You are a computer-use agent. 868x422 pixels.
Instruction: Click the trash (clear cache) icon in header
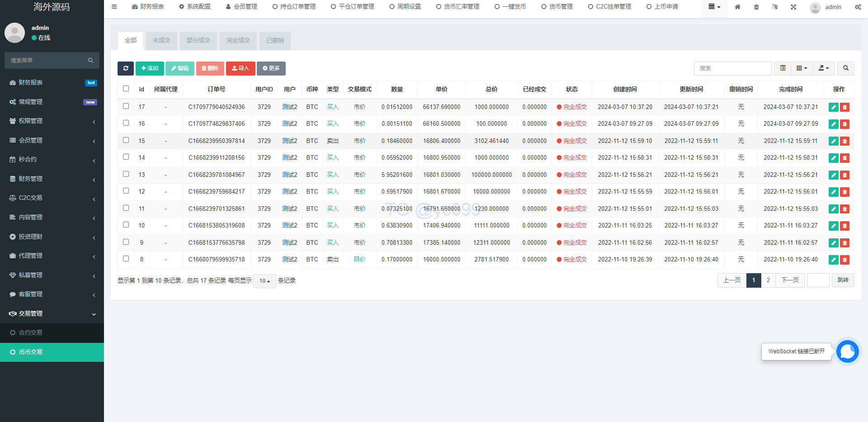756,7
